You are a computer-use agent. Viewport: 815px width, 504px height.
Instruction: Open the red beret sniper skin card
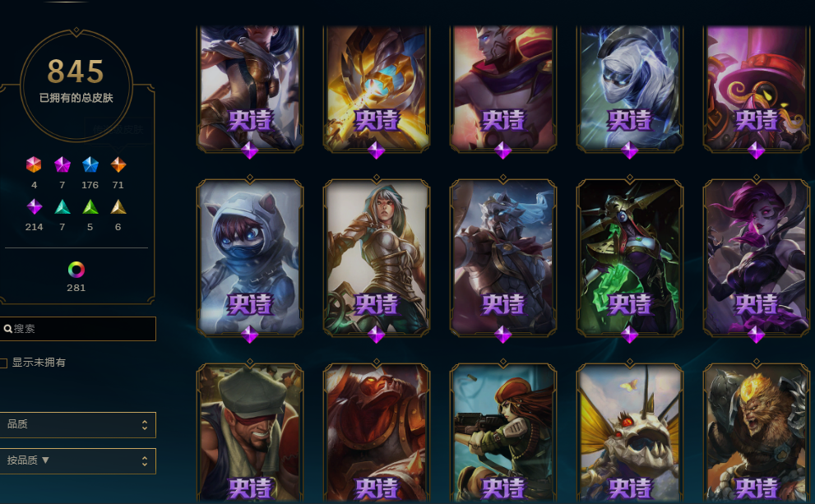pos(503,433)
